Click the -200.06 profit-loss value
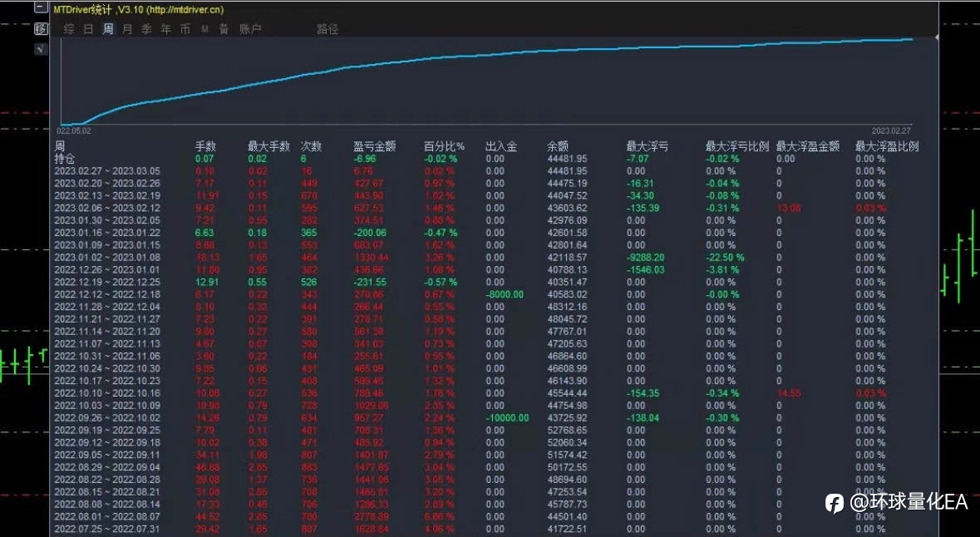Image resolution: width=980 pixels, height=537 pixels. coord(370,233)
